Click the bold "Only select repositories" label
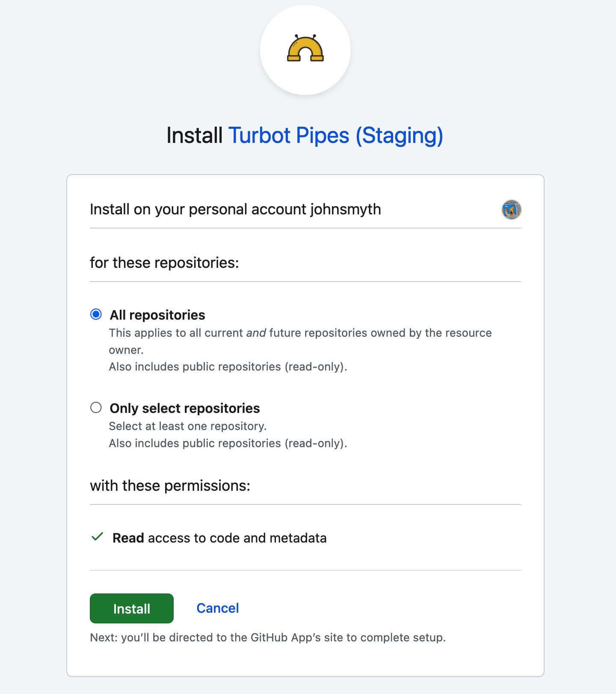616x694 pixels. pyautogui.click(x=185, y=409)
